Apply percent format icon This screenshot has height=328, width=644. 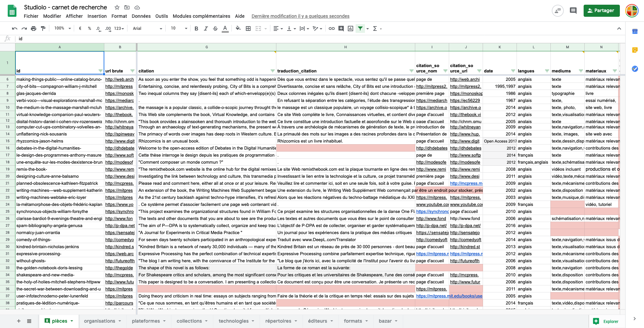tap(90, 29)
